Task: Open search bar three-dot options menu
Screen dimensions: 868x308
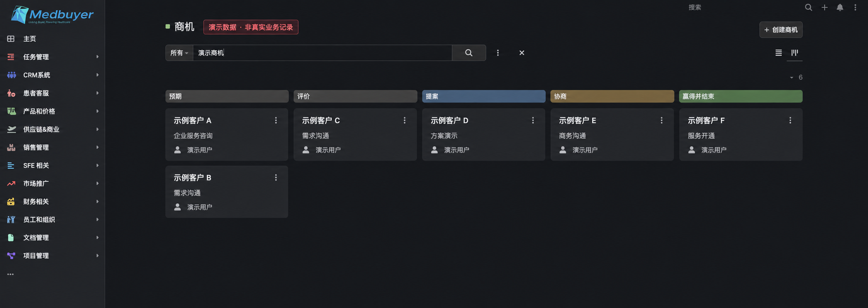Action: 498,53
